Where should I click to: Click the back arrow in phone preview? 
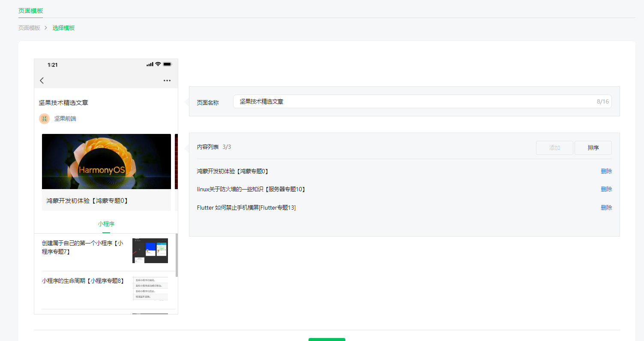click(x=41, y=80)
